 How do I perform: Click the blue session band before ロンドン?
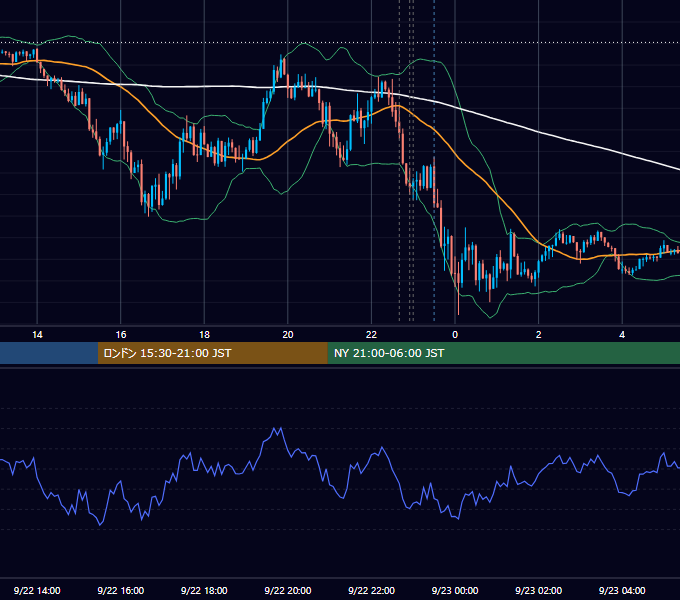coord(49,353)
